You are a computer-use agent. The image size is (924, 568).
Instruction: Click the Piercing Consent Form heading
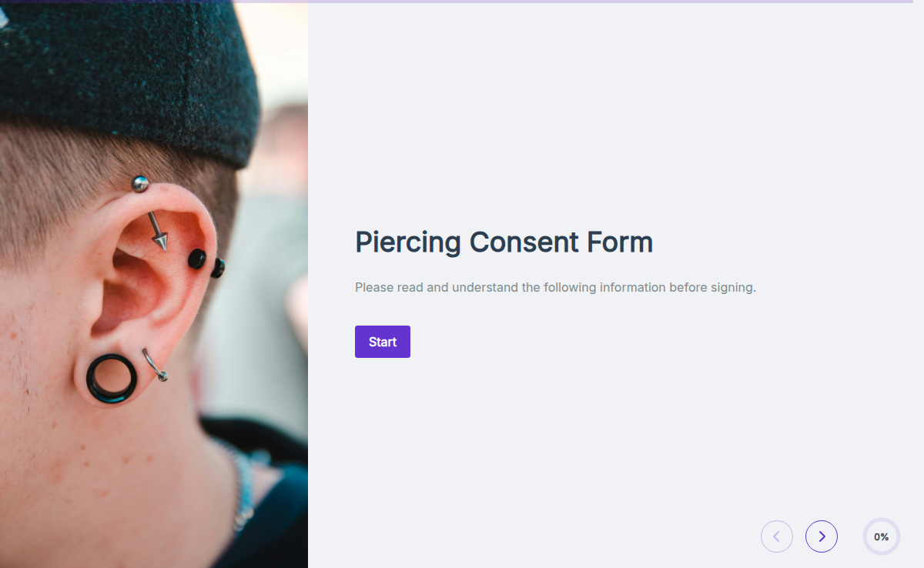504,242
